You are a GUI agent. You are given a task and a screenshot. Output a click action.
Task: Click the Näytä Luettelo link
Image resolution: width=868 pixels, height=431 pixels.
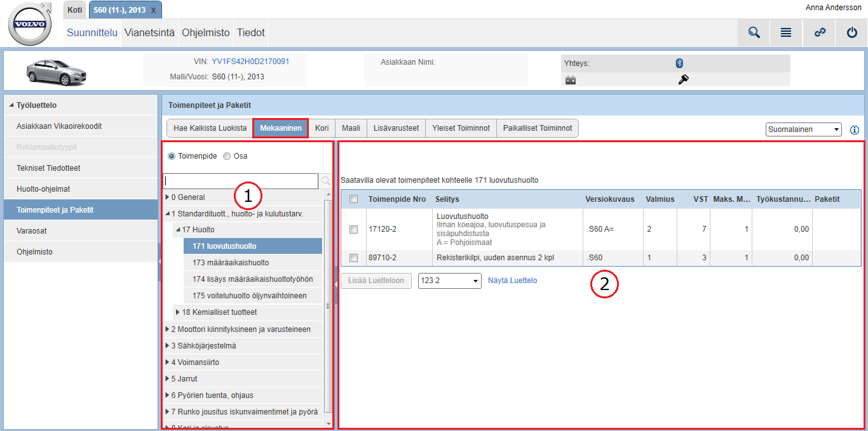pyautogui.click(x=512, y=281)
